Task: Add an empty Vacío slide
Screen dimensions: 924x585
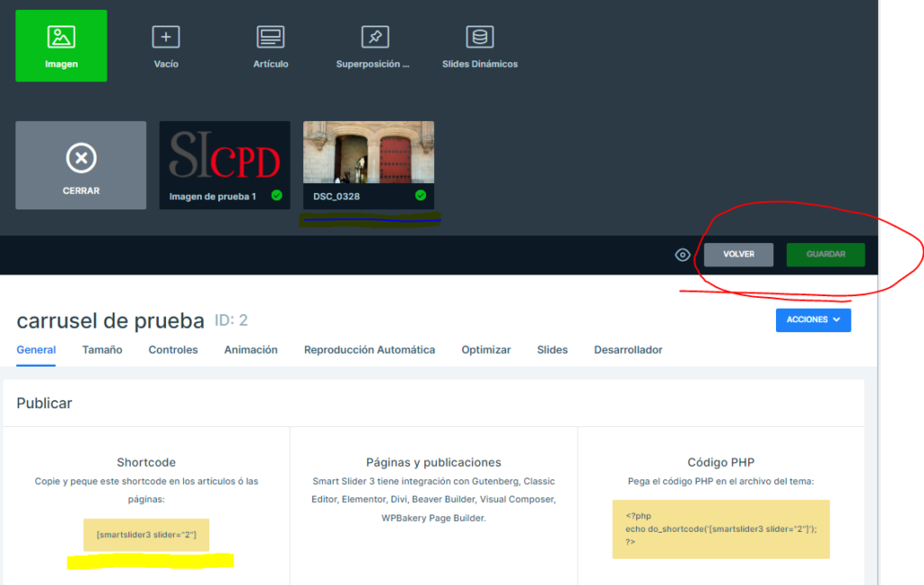Action: click(166, 37)
